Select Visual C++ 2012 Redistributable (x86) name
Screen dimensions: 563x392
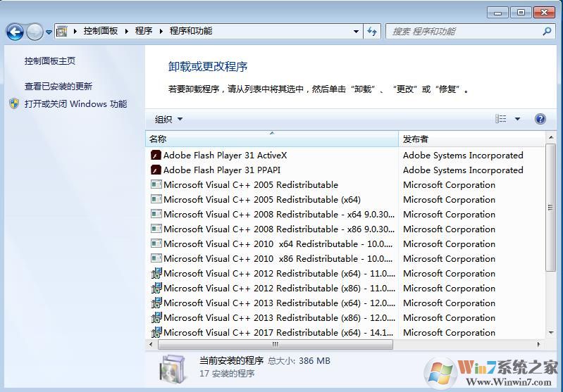pyautogui.click(x=279, y=288)
